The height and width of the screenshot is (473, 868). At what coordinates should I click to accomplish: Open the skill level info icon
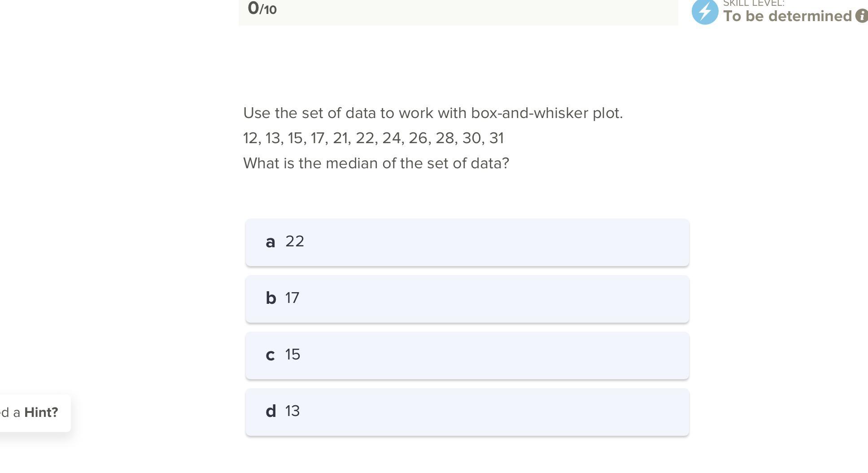[x=861, y=16]
